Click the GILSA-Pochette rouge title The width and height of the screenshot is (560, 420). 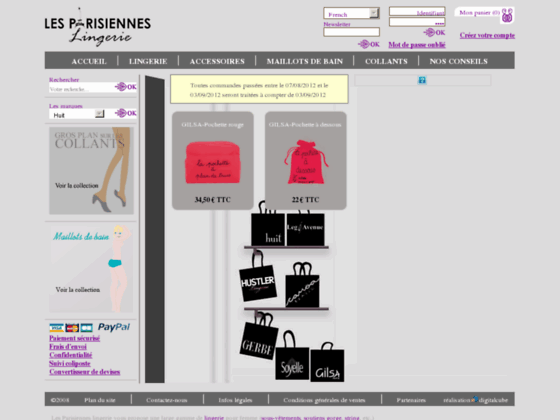coord(212,125)
